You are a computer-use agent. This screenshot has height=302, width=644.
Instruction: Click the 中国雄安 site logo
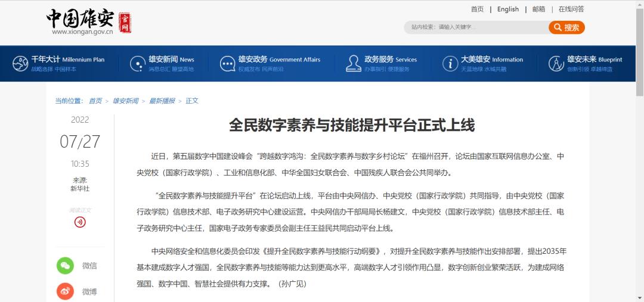(x=89, y=22)
